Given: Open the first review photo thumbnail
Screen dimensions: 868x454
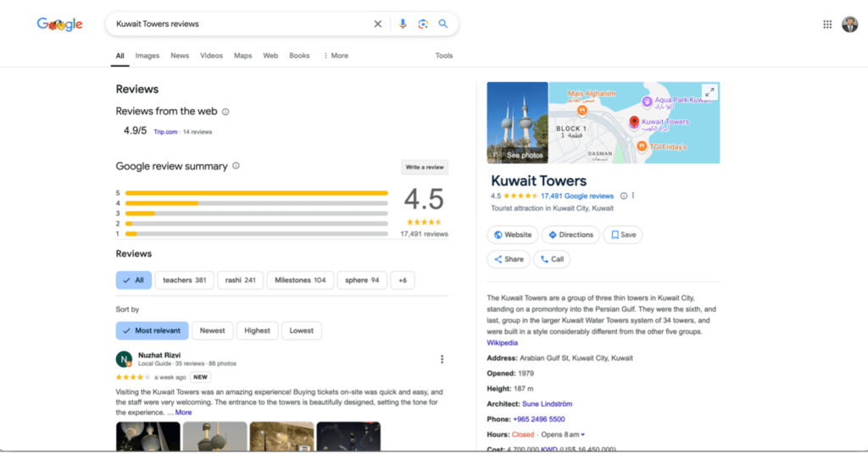Looking at the screenshot, I should coord(147,436).
